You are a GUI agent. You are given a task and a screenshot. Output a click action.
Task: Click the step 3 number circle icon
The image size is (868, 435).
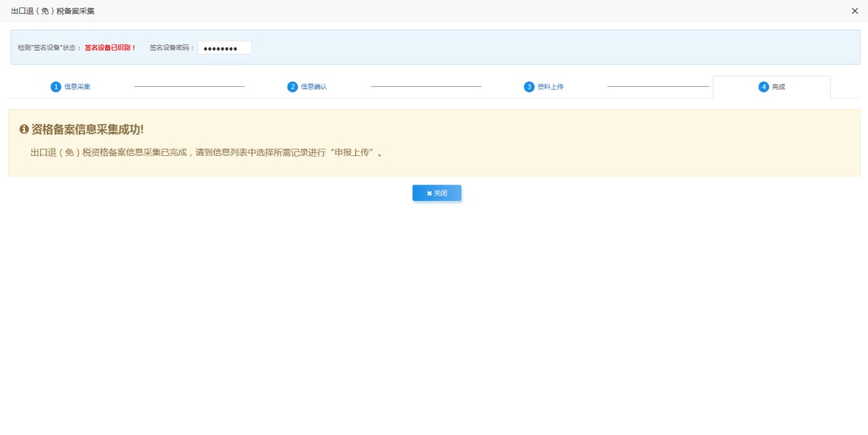coord(529,87)
